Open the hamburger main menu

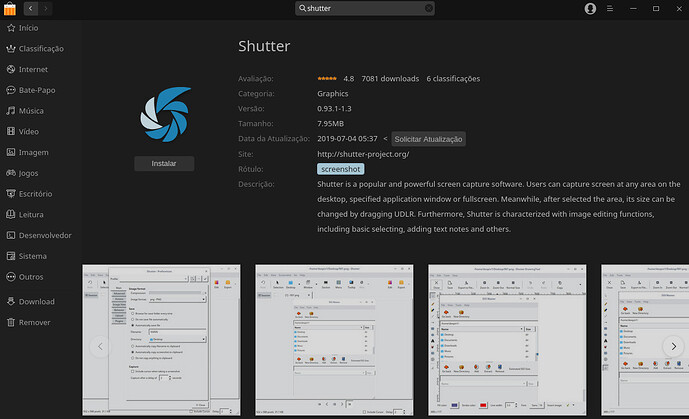click(610, 8)
